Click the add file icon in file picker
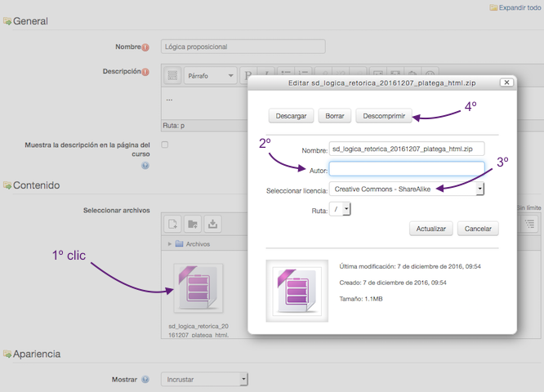Image resolution: width=544 pixels, height=392 pixels. [173, 223]
